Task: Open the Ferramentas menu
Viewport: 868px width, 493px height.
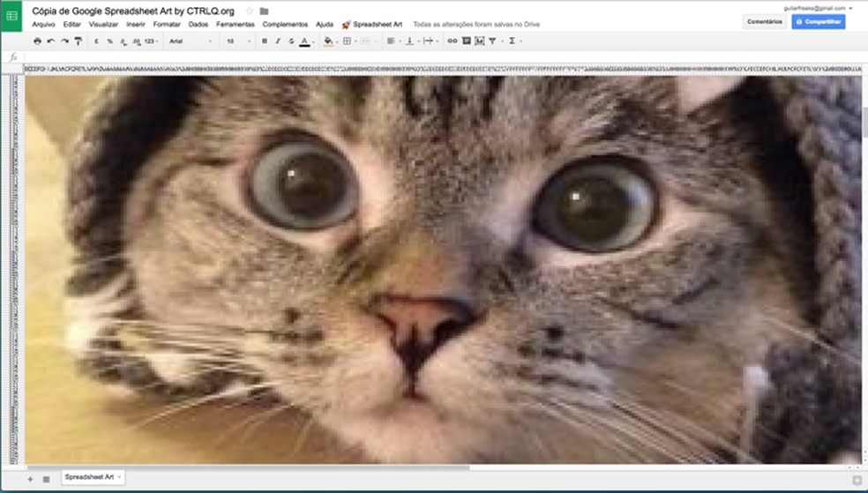Action: (x=236, y=25)
